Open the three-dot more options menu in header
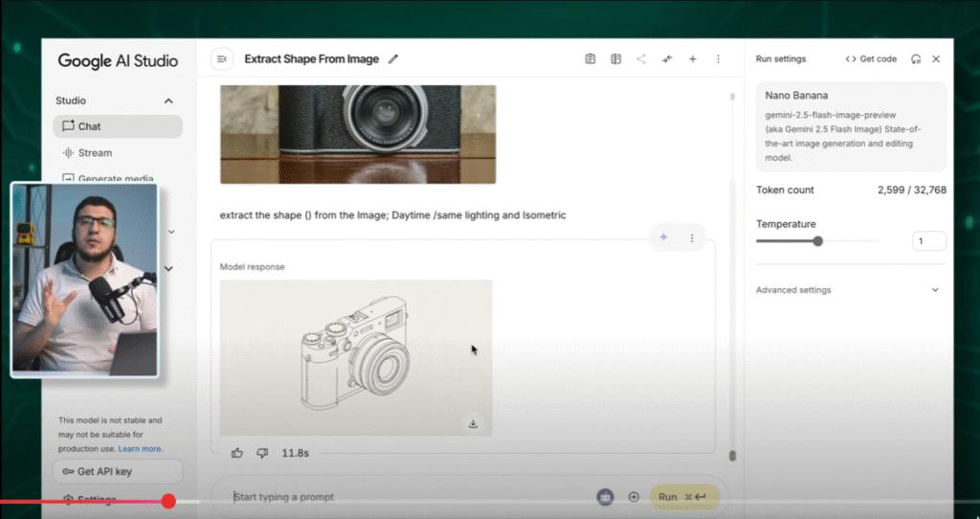This screenshot has width=980, height=519. coord(719,59)
